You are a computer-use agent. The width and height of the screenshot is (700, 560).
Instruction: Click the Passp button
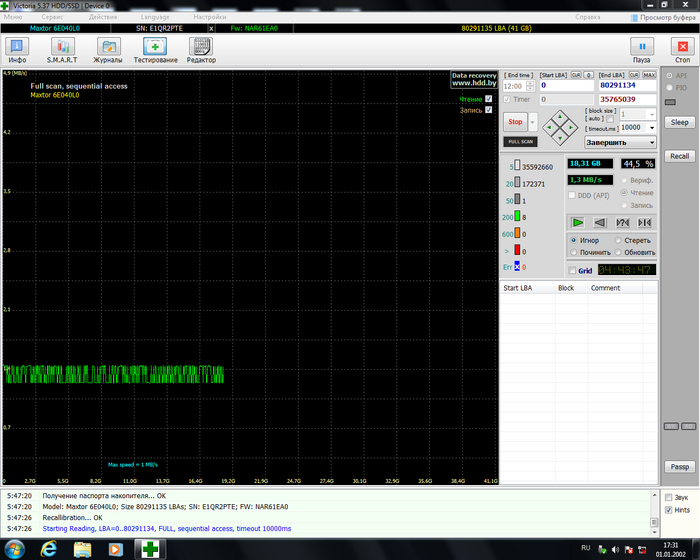pos(679,467)
